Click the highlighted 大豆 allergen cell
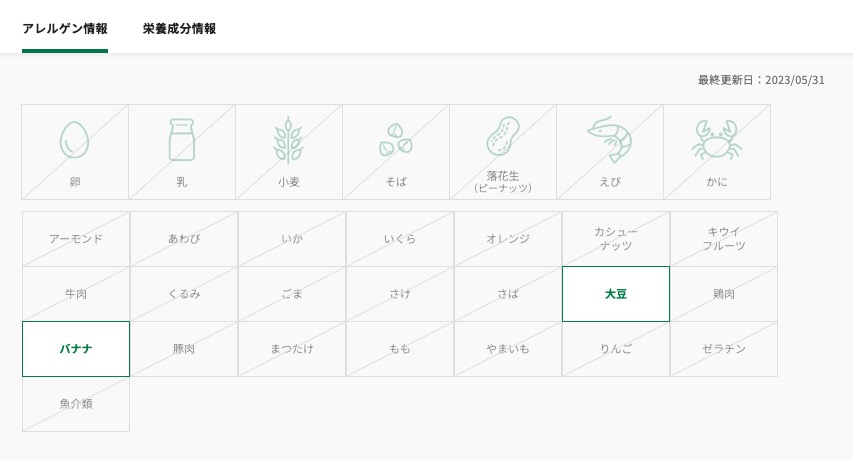Image resolution: width=853 pixels, height=460 pixels. point(616,294)
